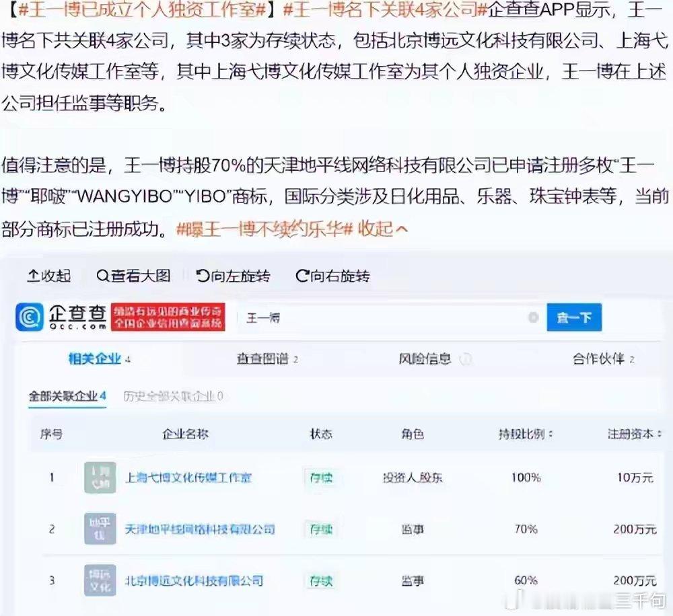This screenshot has width=673, height=616.
Task: Click the 状态 column header
Action: point(321,434)
